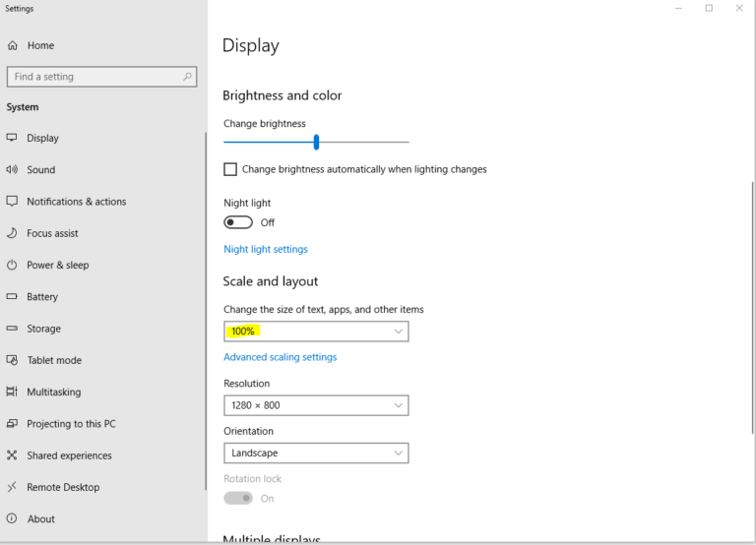Maximize the Settings window
This screenshot has height=545, width=756.
[x=709, y=8]
